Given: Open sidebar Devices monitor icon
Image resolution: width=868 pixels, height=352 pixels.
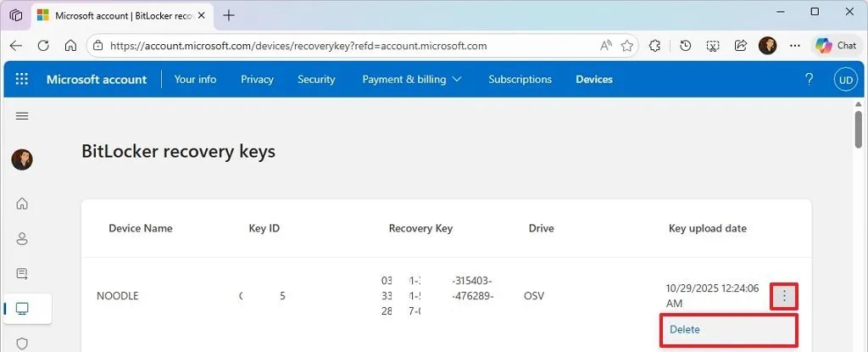Looking at the screenshot, I should [x=22, y=309].
